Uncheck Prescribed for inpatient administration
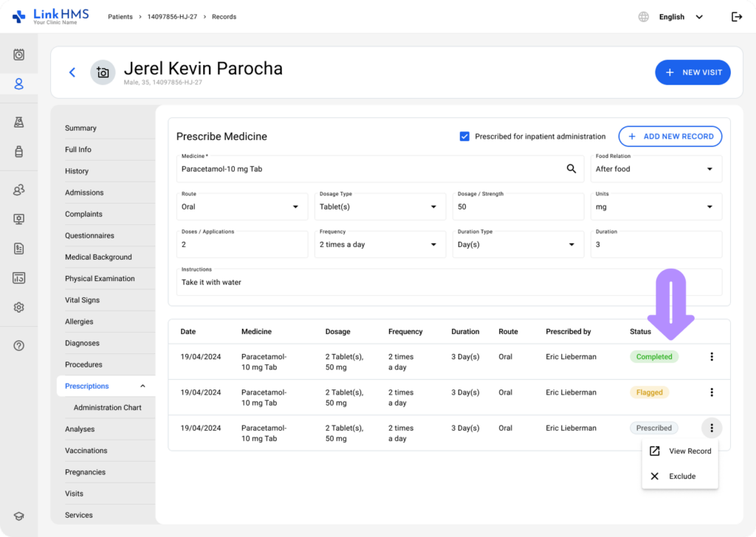The image size is (756, 537). (x=464, y=136)
